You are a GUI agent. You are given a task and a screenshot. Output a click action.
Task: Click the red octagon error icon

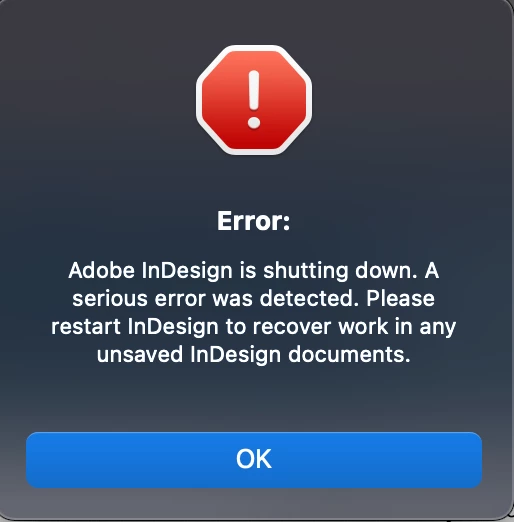point(254,100)
